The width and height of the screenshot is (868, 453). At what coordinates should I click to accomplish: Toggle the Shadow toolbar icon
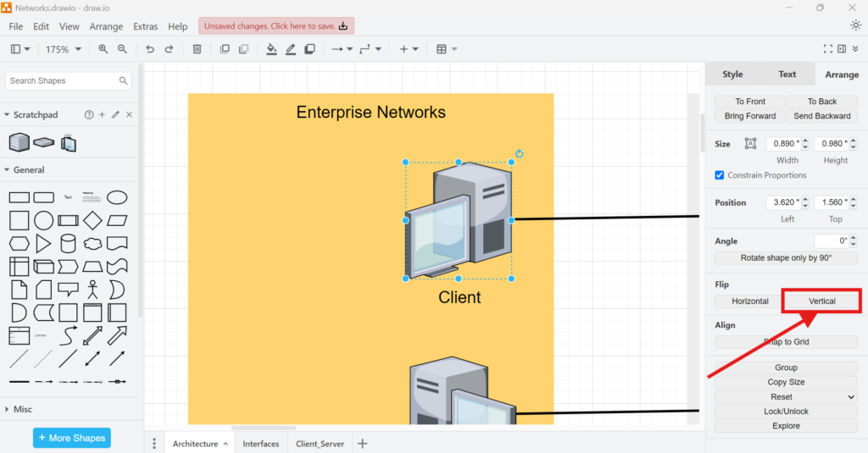click(x=310, y=49)
